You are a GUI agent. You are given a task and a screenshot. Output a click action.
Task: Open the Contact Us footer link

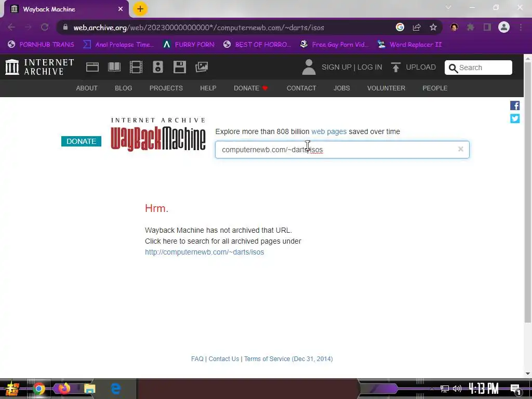223,359
